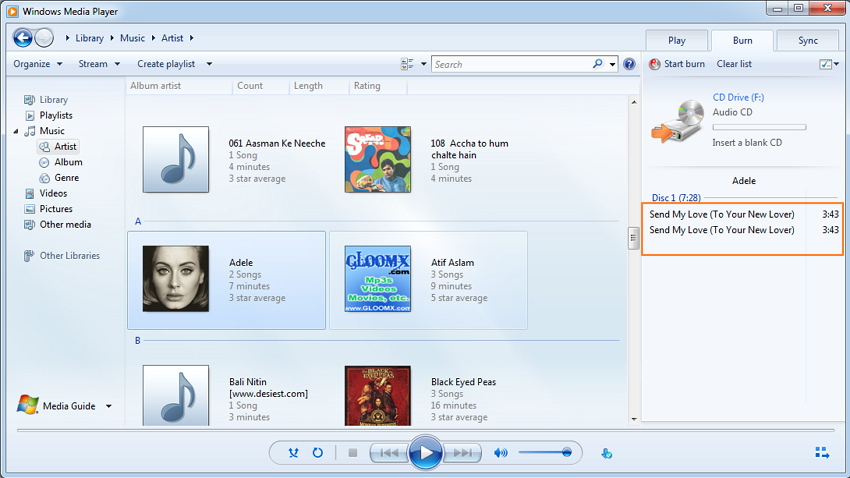This screenshot has width=850, height=478.
Task: Open Videos library in sidebar
Action: [x=53, y=193]
